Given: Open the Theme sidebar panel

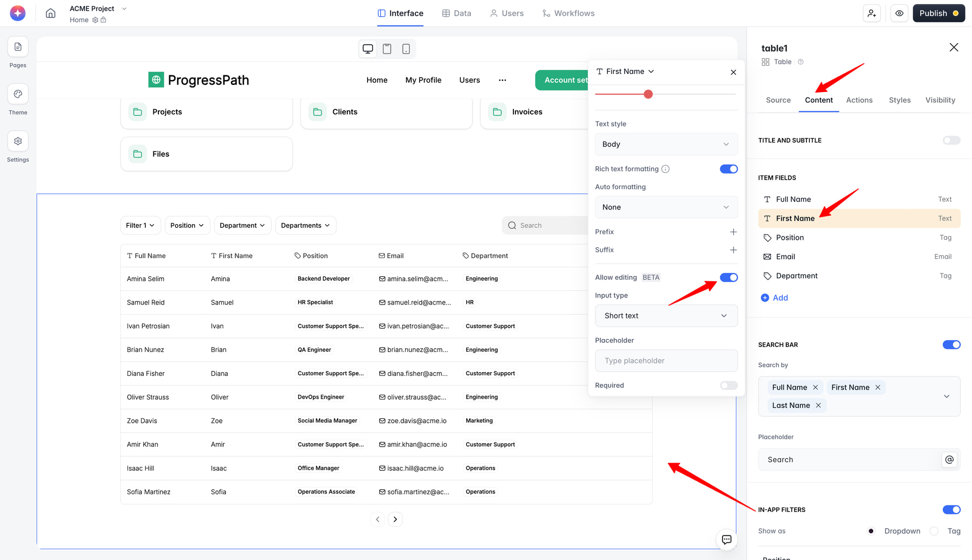Looking at the screenshot, I should 18,94.
